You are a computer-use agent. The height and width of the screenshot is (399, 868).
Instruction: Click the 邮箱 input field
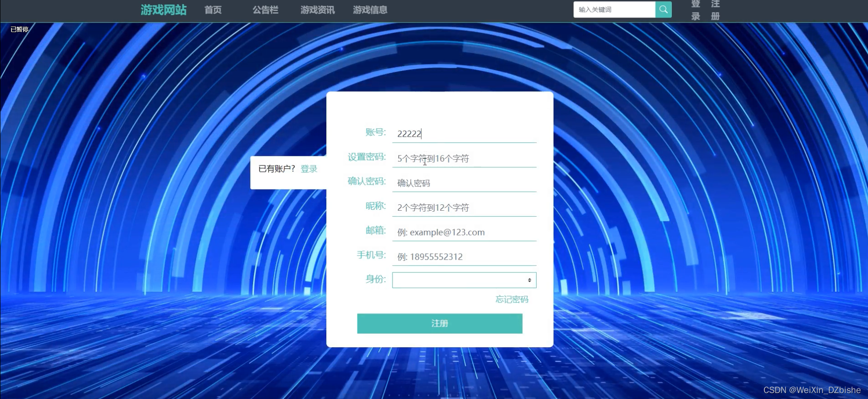point(464,232)
